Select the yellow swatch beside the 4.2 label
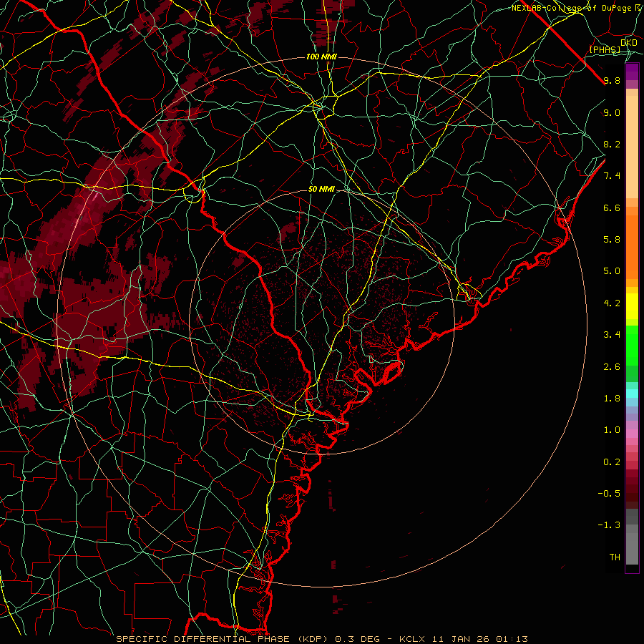The width and height of the screenshot is (644, 644). [632, 306]
